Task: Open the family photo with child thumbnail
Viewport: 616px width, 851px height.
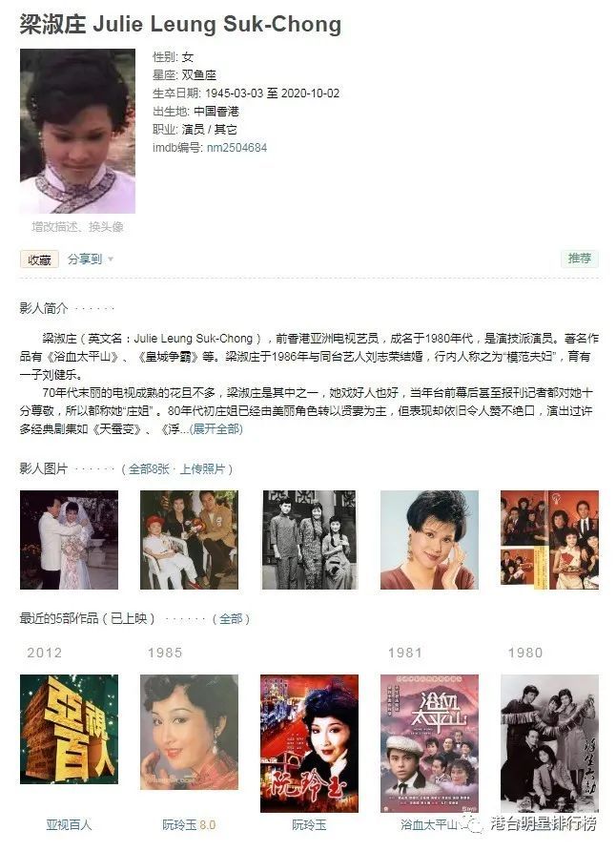Action: coord(189,540)
